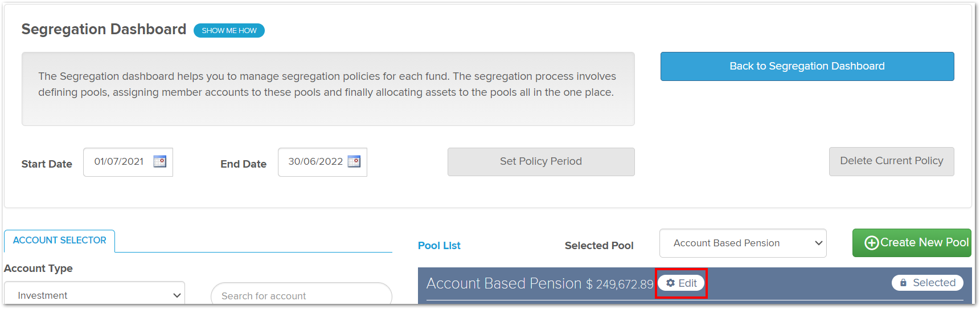
Task: Click into the End Date text field
Action: pos(315,161)
